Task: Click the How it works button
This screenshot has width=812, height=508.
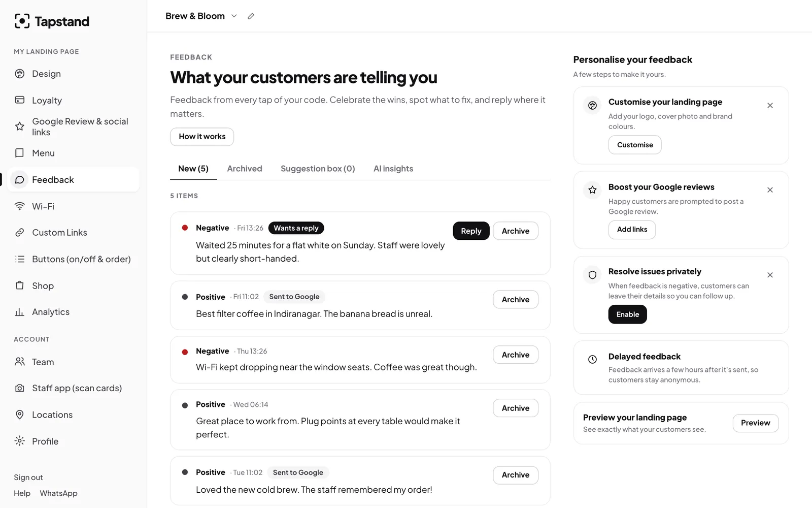Action: point(202,137)
